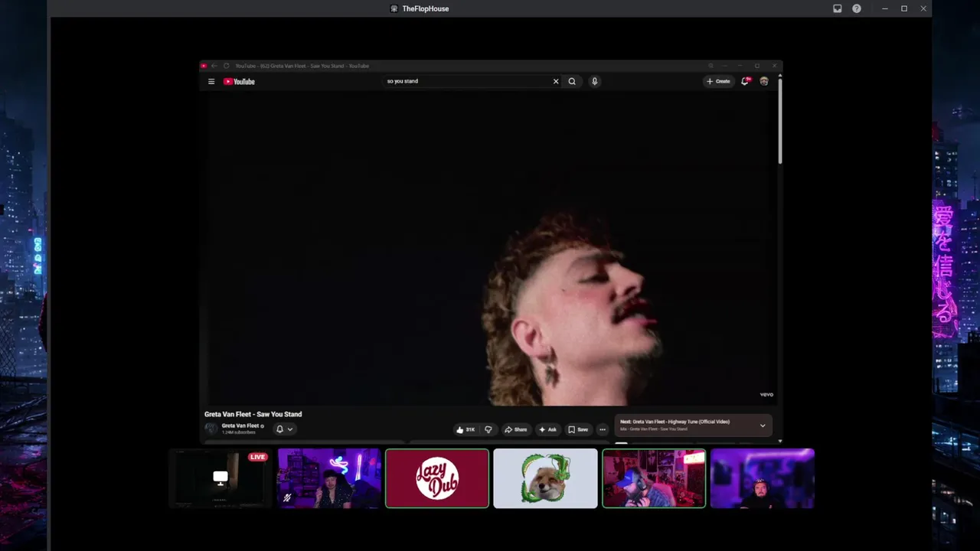Click the Vevo logo on the video
980x551 pixels.
[x=766, y=395]
